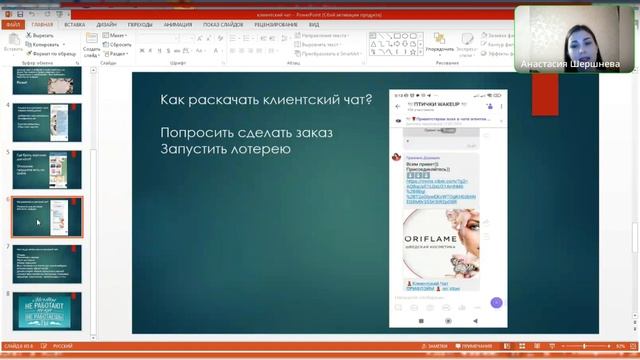Viewport: 640px width, 360px height.
Task: Click the Создать слайд icon
Action: [91, 39]
